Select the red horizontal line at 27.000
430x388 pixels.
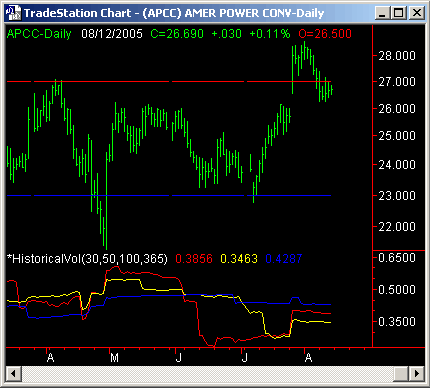pos(169,81)
